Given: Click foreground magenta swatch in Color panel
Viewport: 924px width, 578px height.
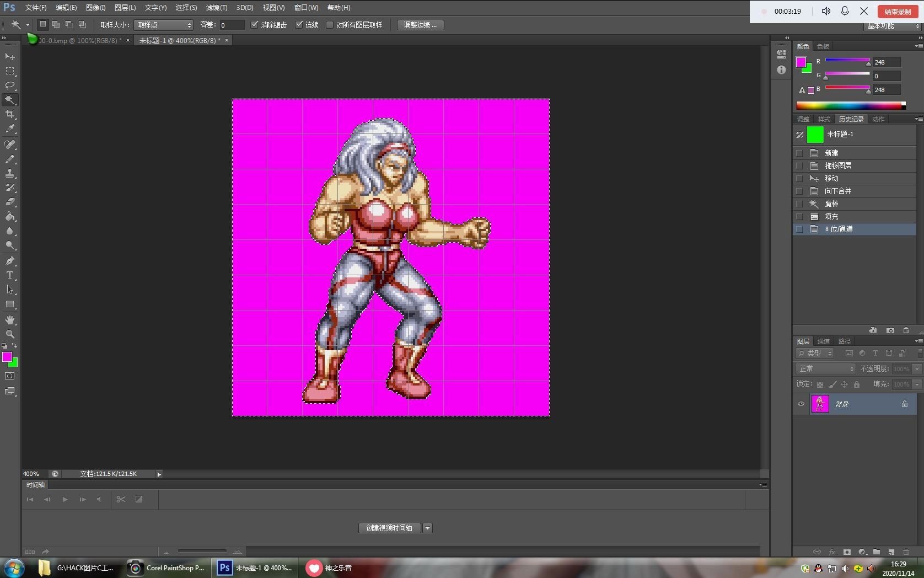Looking at the screenshot, I should point(801,62).
